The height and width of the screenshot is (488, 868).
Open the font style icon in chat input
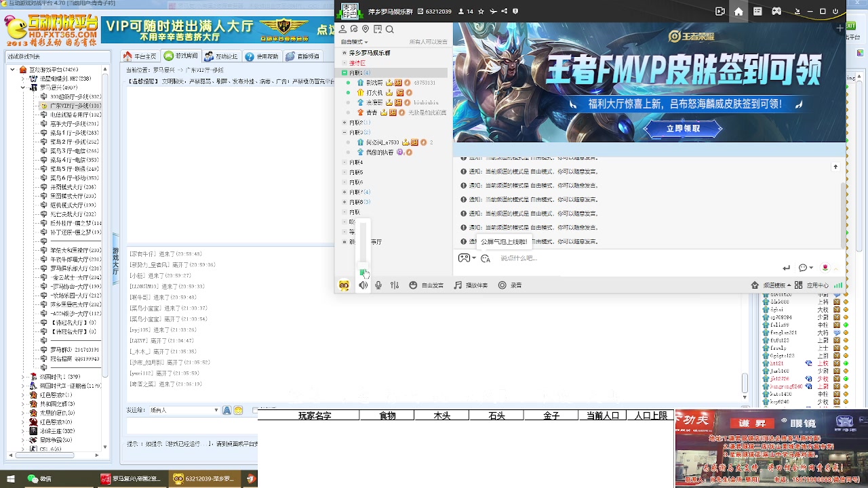[x=486, y=258]
